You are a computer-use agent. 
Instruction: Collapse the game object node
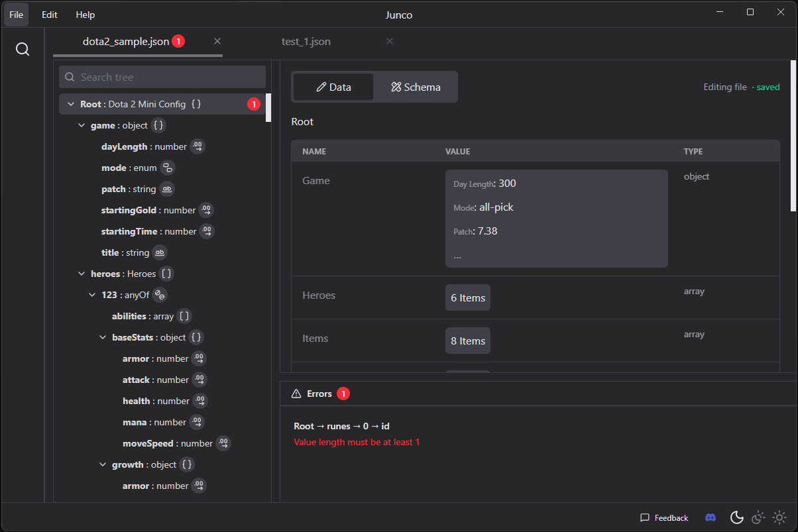coord(82,125)
